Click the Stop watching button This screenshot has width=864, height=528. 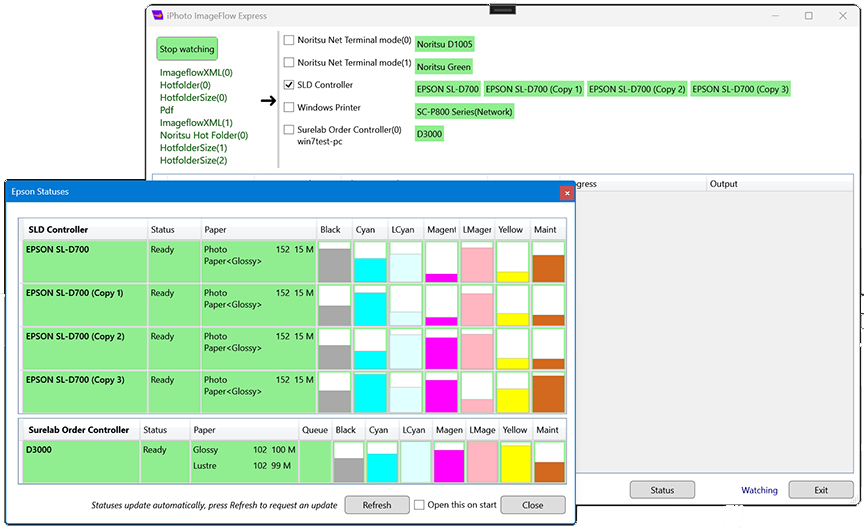(x=187, y=49)
